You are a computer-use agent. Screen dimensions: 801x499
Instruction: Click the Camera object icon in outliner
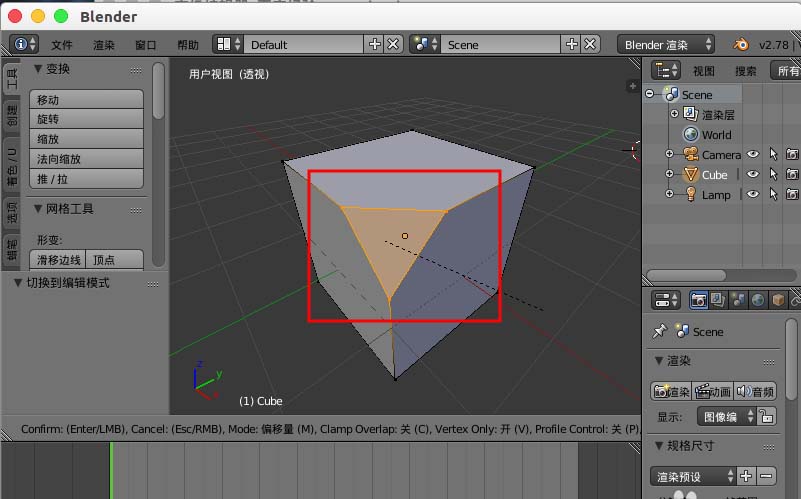tap(691, 154)
